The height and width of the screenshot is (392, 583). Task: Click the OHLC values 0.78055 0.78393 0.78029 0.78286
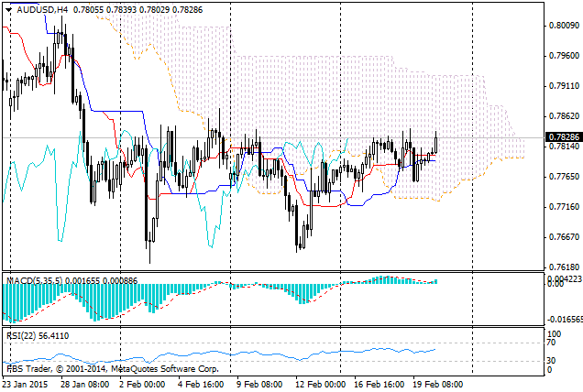137,10
